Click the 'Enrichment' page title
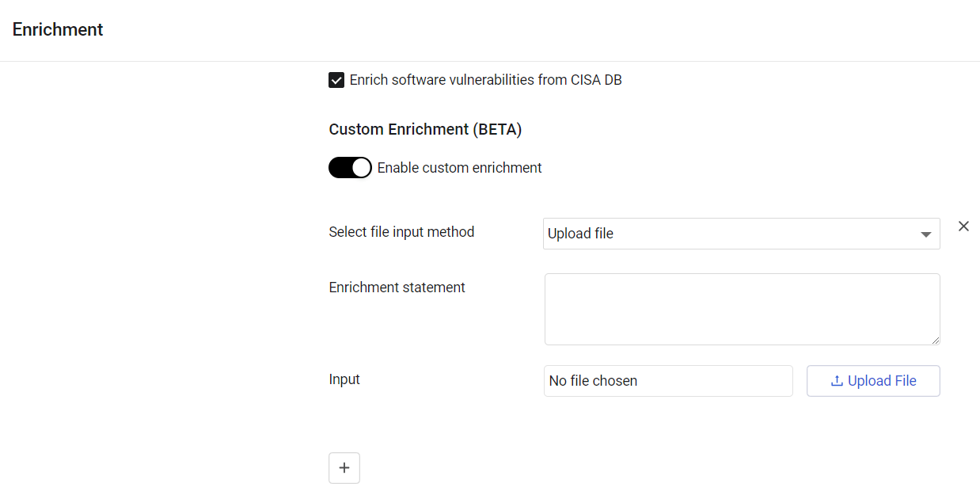The image size is (980, 495). coord(58,29)
